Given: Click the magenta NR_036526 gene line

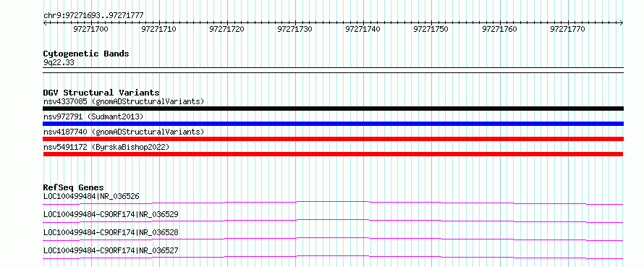Looking at the screenshot, I should [x=333, y=202].
